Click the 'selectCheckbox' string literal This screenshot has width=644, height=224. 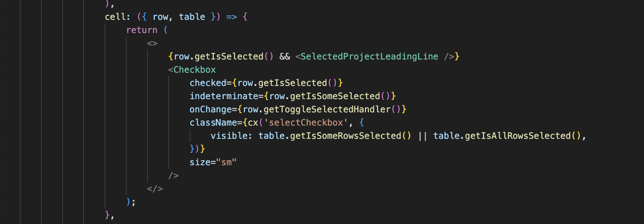(306, 123)
